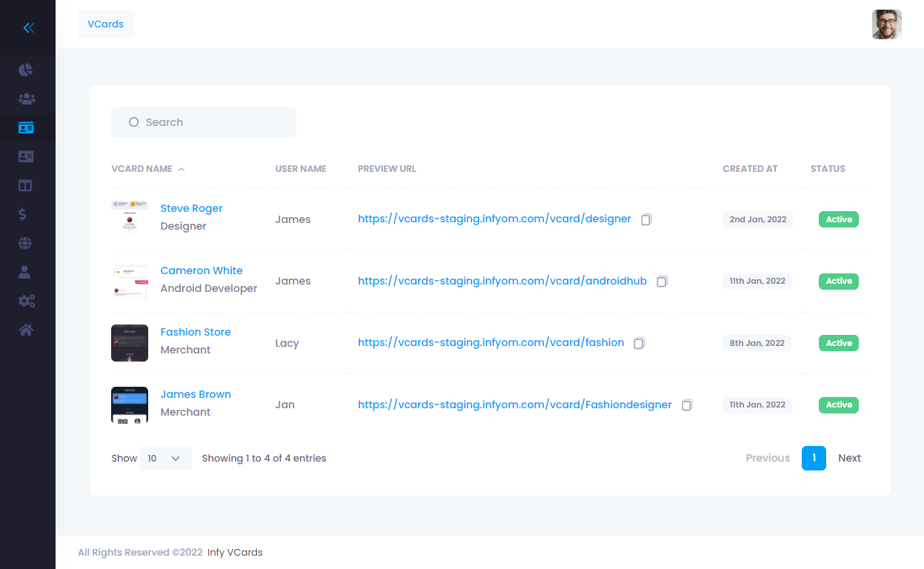Go to pagination page 1
Viewport: 924px width, 569px height.
[x=813, y=459]
